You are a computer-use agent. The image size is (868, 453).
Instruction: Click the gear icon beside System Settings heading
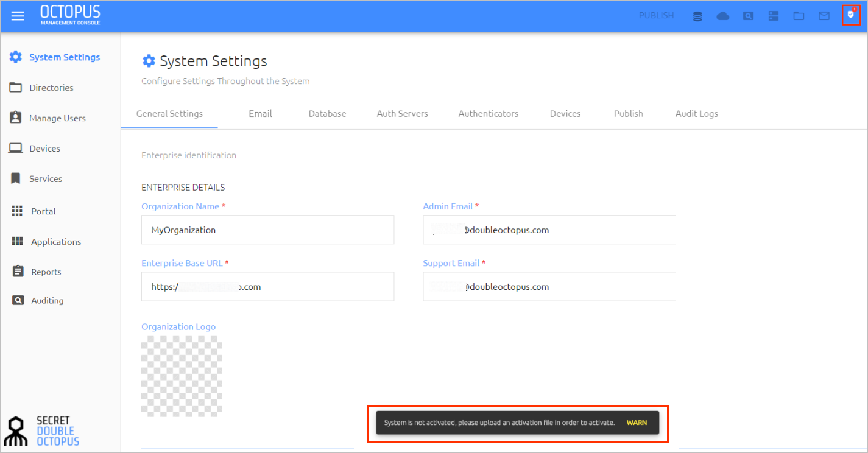pos(149,61)
